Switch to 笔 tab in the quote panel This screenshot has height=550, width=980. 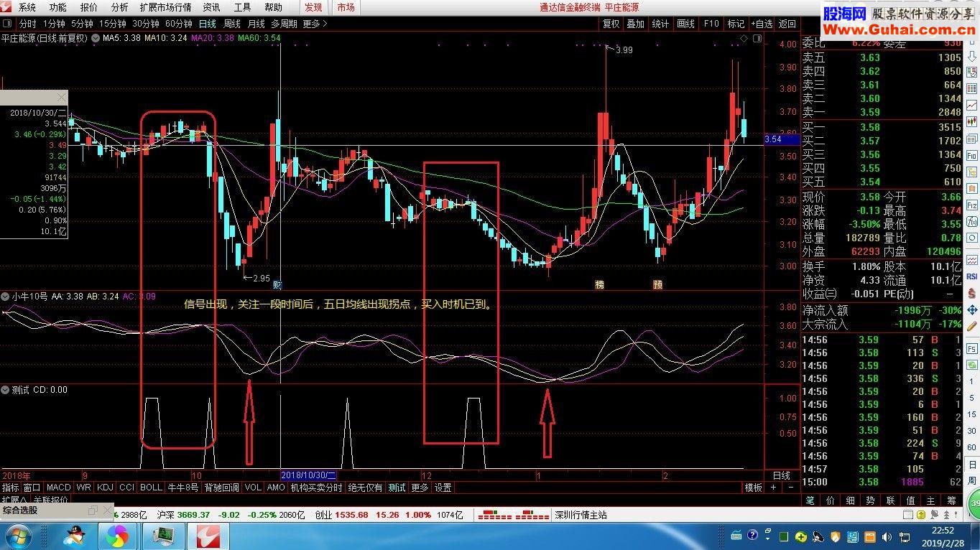tap(810, 500)
